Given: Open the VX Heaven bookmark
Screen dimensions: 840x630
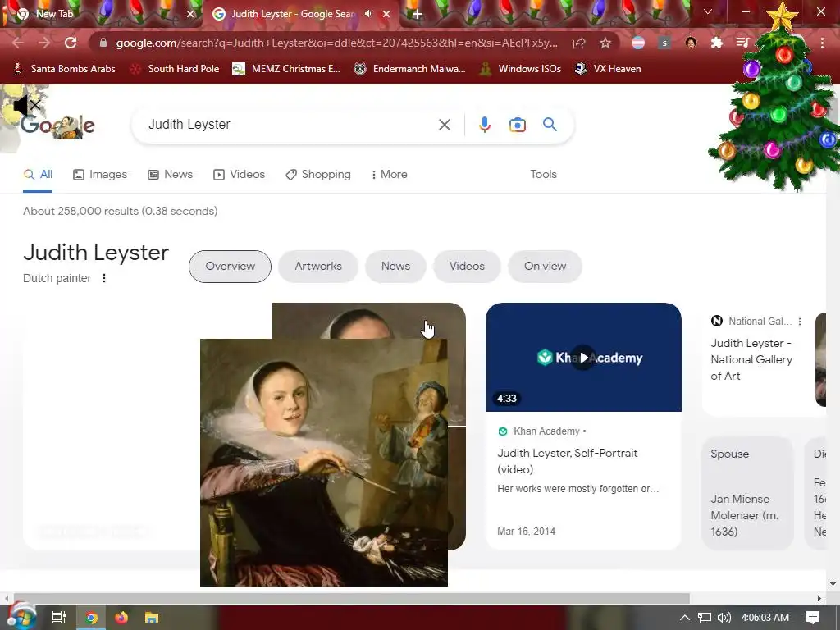Looking at the screenshot, I should click(608, 69).
